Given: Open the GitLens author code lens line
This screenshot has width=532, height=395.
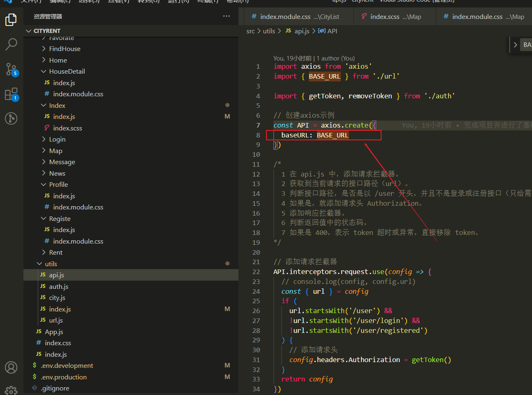Looking at the screenshot, I should point(314,58).
